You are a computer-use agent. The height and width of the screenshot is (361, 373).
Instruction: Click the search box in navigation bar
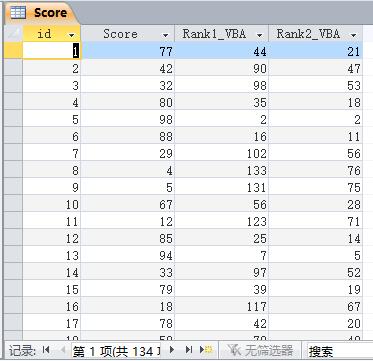tap(339, 350)
